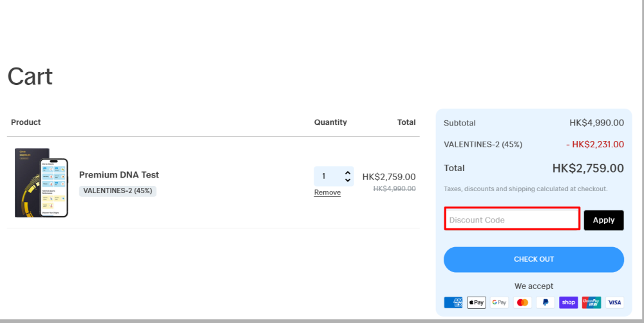Click the Shop Pay payment icon
Image resolution: width=644 pixels, height=323 pixels.
[569, 302]
